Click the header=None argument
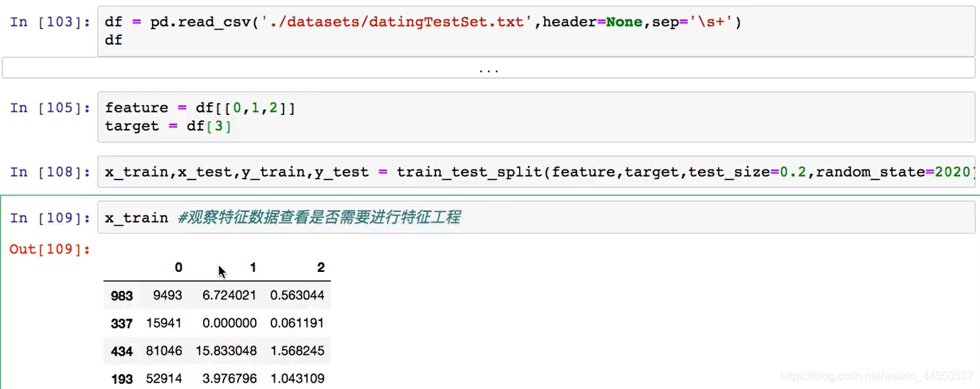 [x=592, y=22]
